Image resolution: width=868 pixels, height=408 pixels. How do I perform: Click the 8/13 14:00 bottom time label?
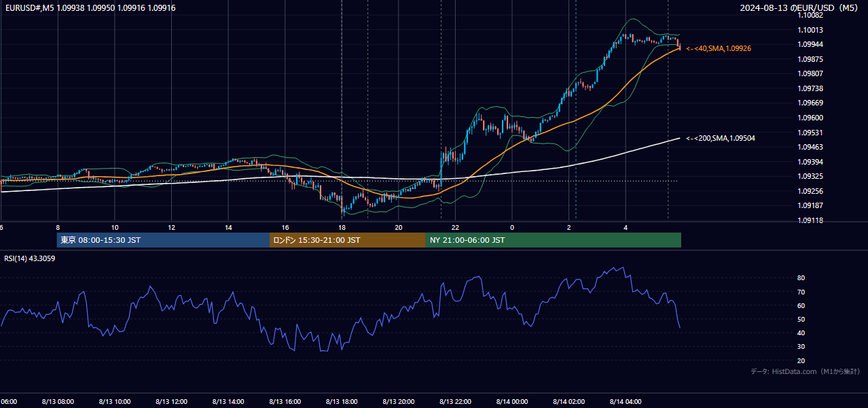[228, 402]
